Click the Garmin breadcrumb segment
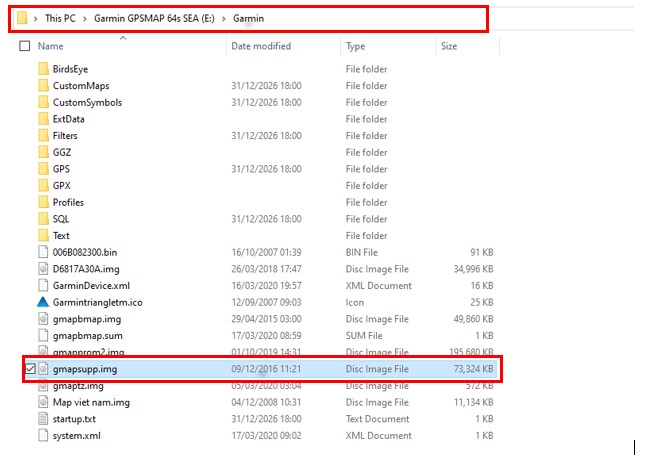651x463 pixels. pyautogui.click(x=248, y=18)
